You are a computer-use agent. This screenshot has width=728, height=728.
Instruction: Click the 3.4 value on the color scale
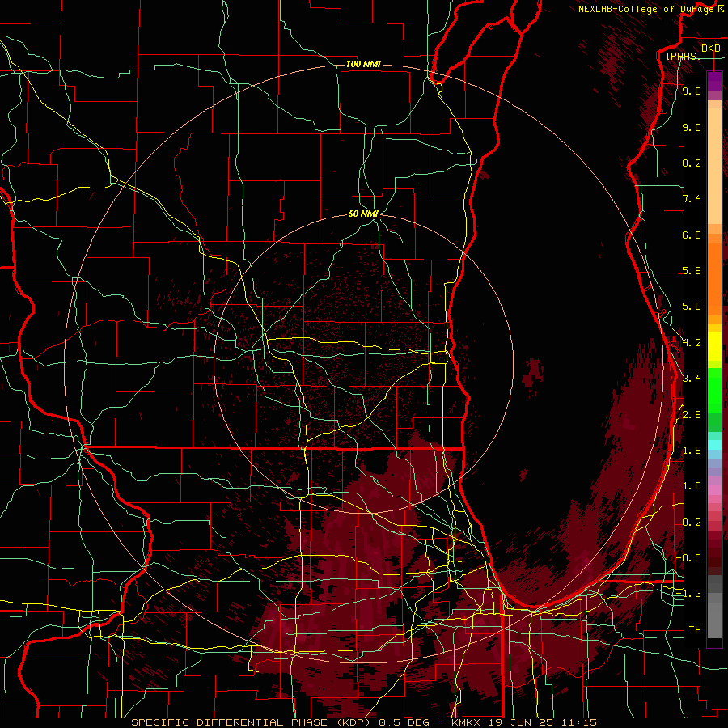point(692,379)
